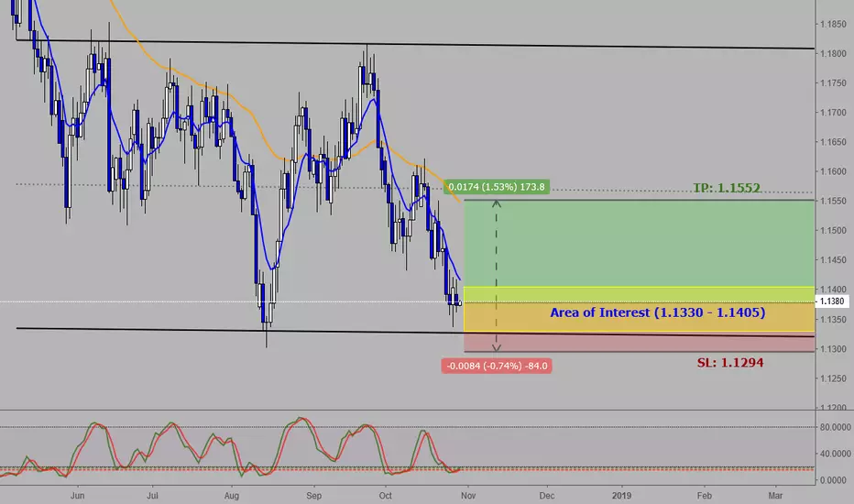Click the Sep date on time axis

(x=313, y=496)
